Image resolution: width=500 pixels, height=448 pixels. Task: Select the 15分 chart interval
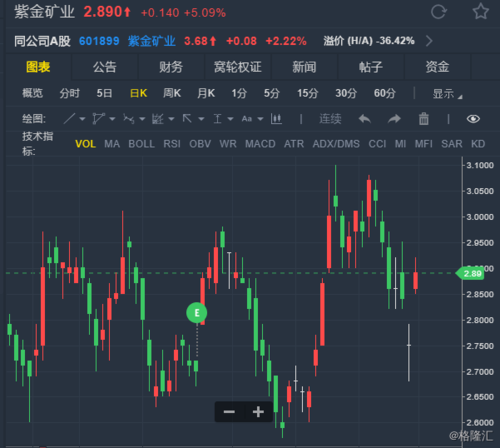[307, 93]
